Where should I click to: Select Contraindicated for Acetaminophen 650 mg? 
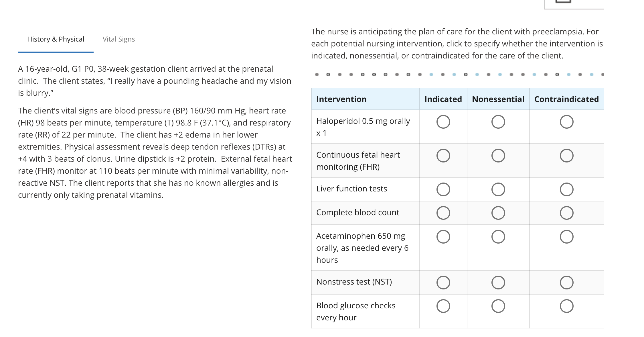click(x=567, y=237)
